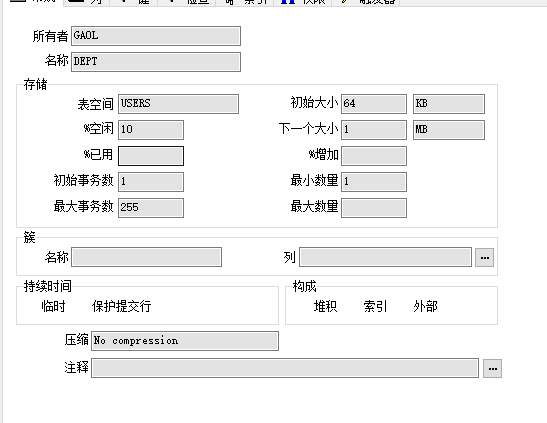Image resolution: width=547 pixels, height=423 pixels.
Task: Select the 临时 option under 持续时间
Action: [53, 306]
